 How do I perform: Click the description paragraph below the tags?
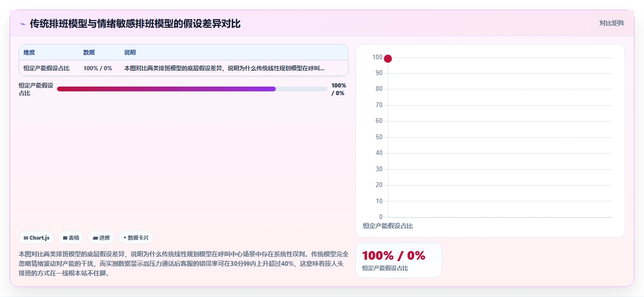[184, 264]
